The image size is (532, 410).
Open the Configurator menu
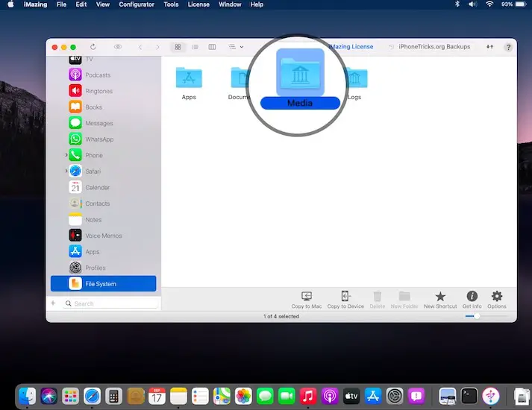[137, 4]
